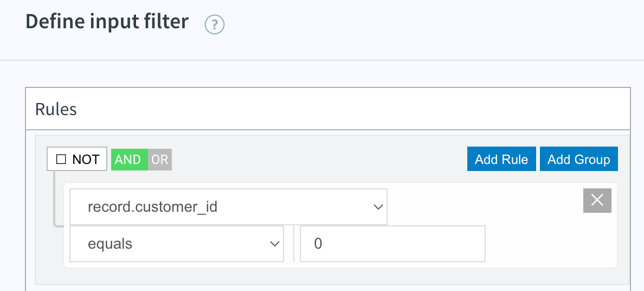Focus the value field containing 0
The width and height of the screenshot is (644, 291).
click(392, 244)
